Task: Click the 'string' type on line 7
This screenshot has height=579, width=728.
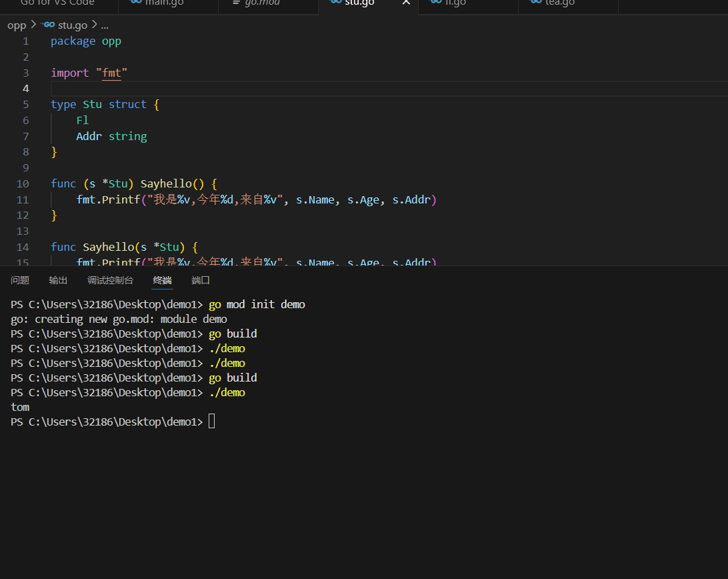Action: tap(128, 136)
